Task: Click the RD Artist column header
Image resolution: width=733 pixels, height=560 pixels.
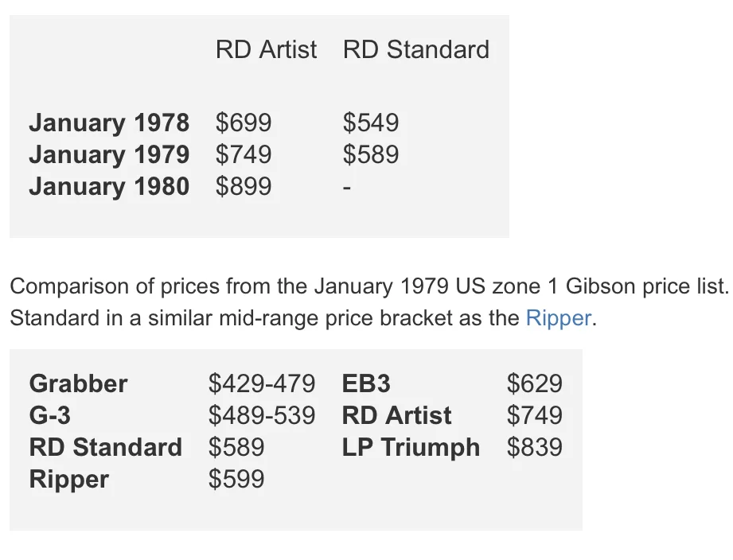Action: pos(266,50)
